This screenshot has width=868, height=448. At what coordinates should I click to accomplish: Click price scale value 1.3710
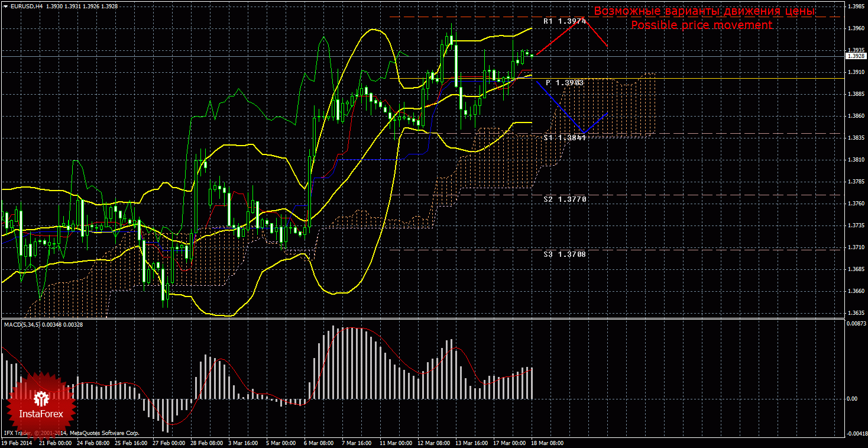(856, 247)
